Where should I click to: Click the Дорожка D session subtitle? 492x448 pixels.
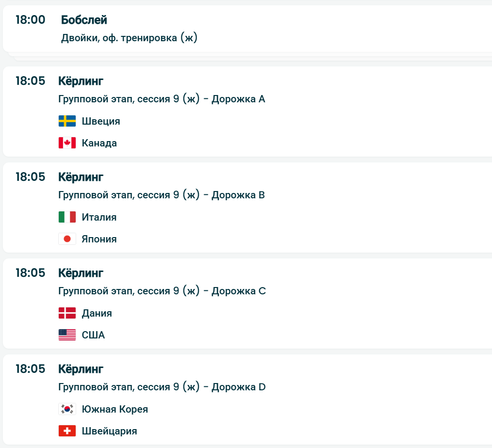[x=162, y=387]
